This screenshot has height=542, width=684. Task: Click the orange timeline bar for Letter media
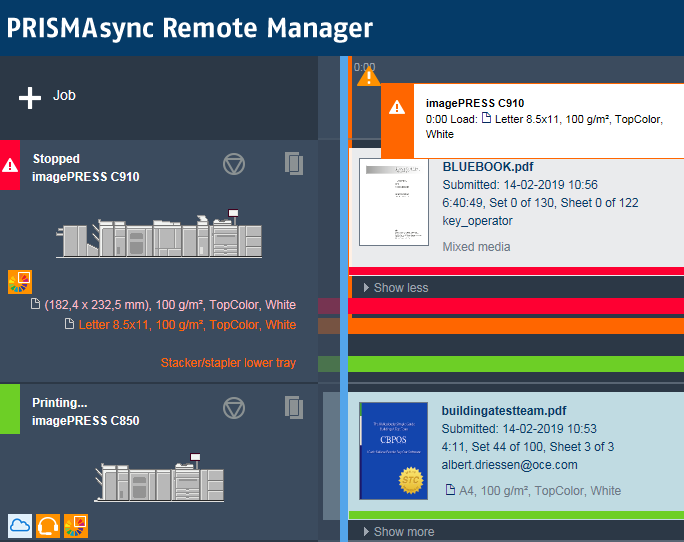pos(516,326)
